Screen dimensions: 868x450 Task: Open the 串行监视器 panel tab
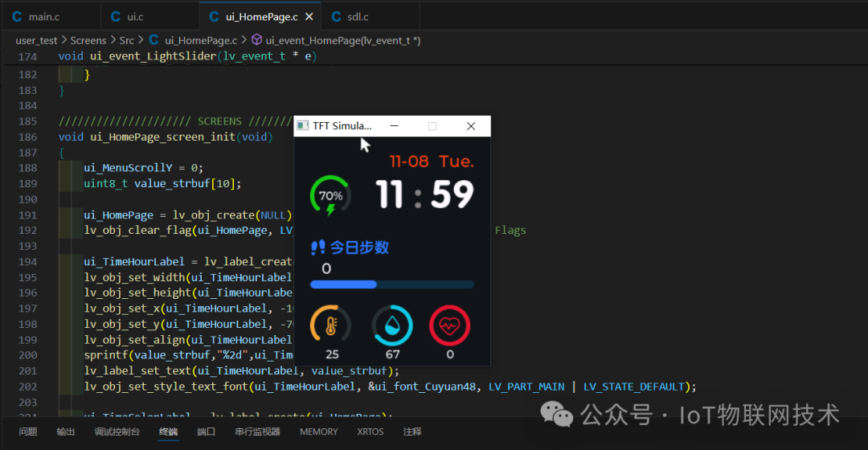257,432
